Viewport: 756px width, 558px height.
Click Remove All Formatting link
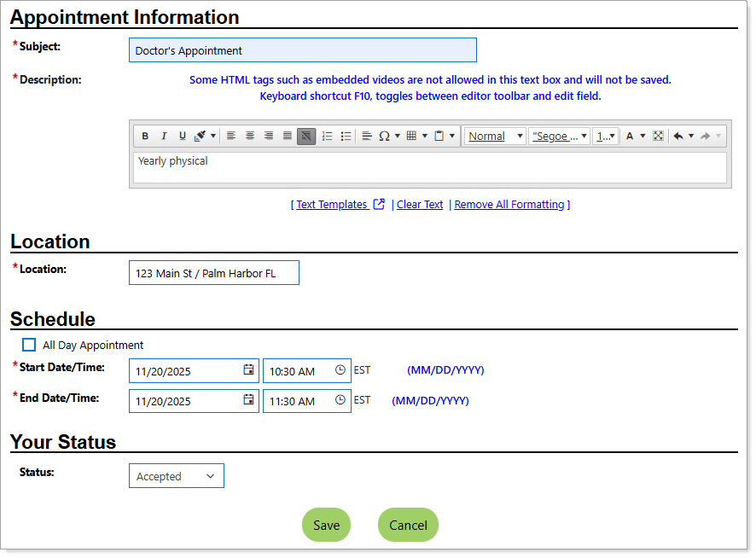coord(509,205)
